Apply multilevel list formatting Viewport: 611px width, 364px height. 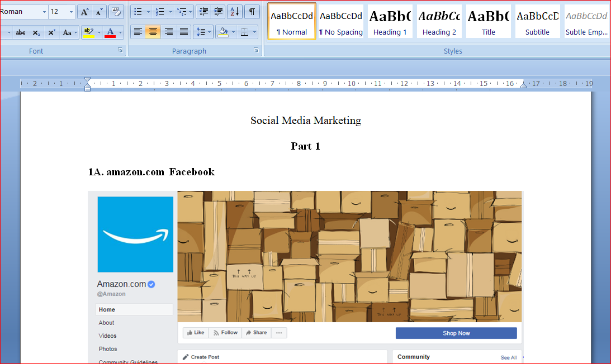pyautogui.click(x=182, y=12)
